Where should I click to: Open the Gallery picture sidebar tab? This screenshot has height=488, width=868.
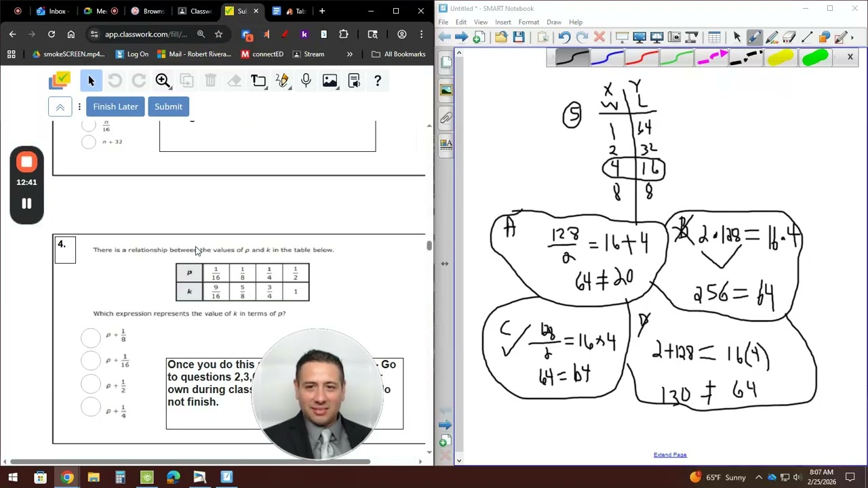point(446,90)
